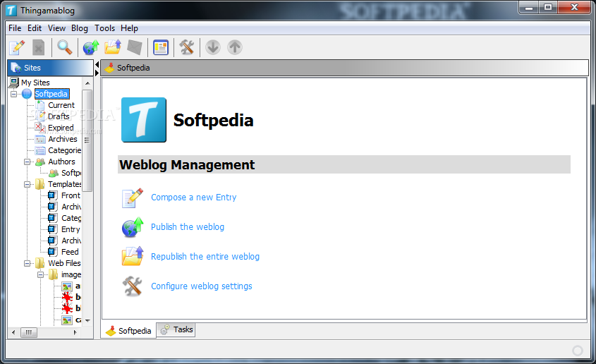596x364 pixels.
Task: Click the newspaper layout toolbar icon
Action: (x=161, y=47)
